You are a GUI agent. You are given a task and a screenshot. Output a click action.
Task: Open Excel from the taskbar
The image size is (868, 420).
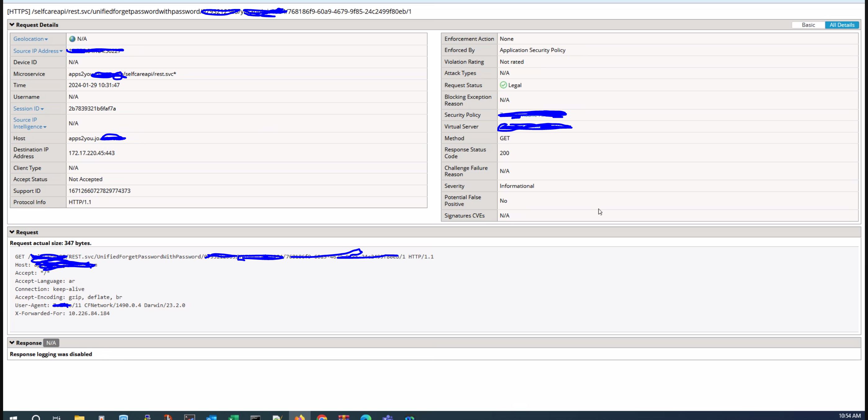point(234,417)
